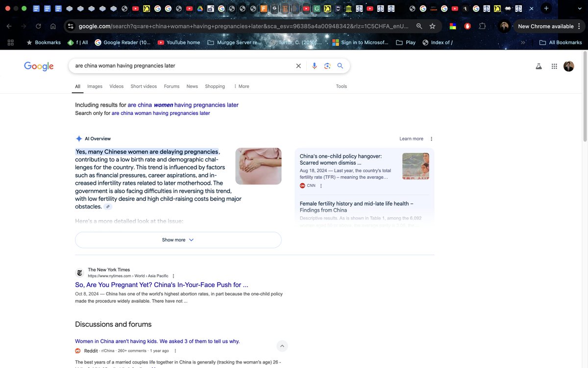The height and width of the screenshot is (368, 588).
Task: Open Sign in to Microsoft bookmark
Action: (360, 43)
